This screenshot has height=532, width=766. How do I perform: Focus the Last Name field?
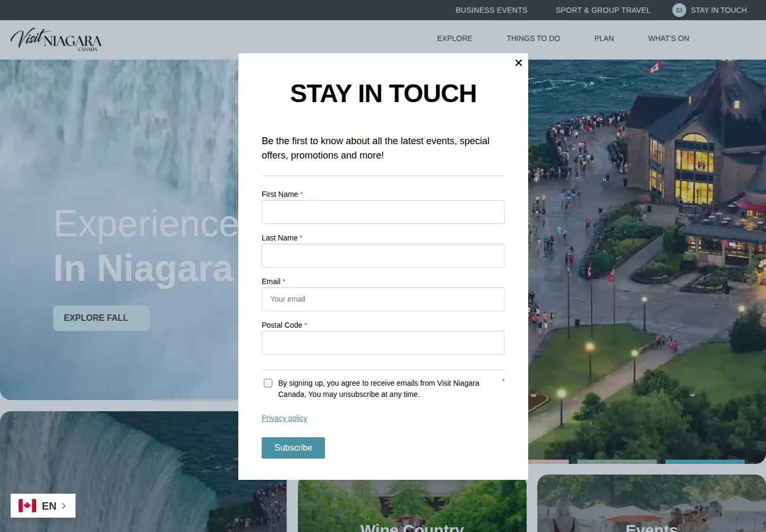point(383,255)
